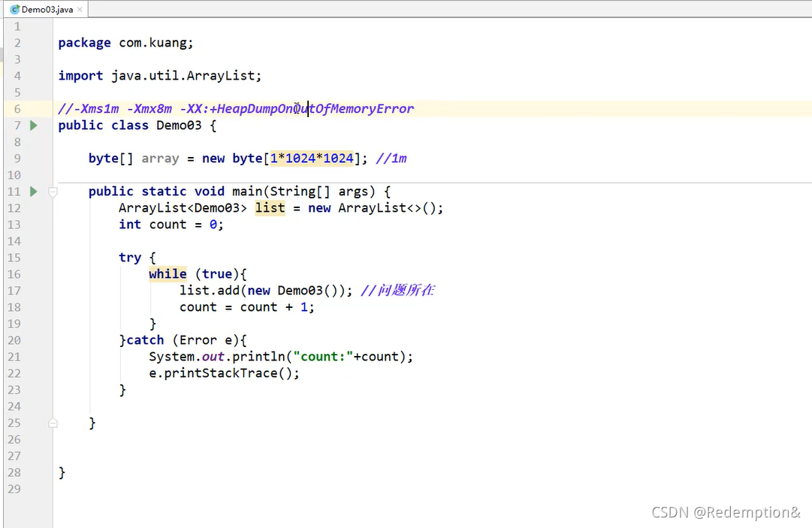812x528 pixels.
Task: Click the Chinese comment '//问题所在'
Action: pos(397,291)
